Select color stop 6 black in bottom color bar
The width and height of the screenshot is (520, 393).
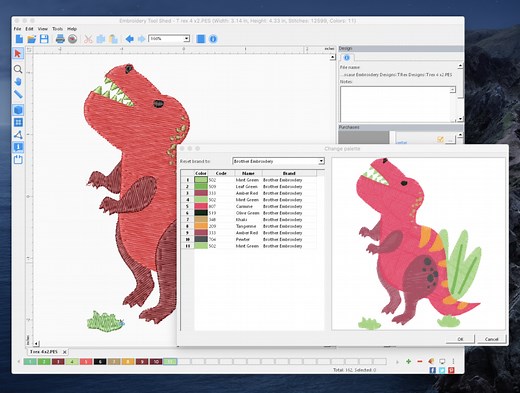100,362
